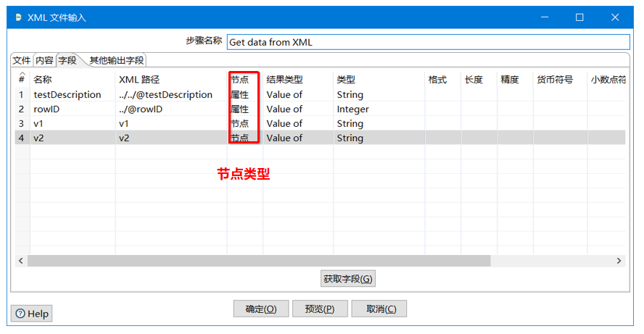Viewport: 644px width, 334px height.
Task: Close the XML 文件输入 dialog
Action: tap(614, 17)
